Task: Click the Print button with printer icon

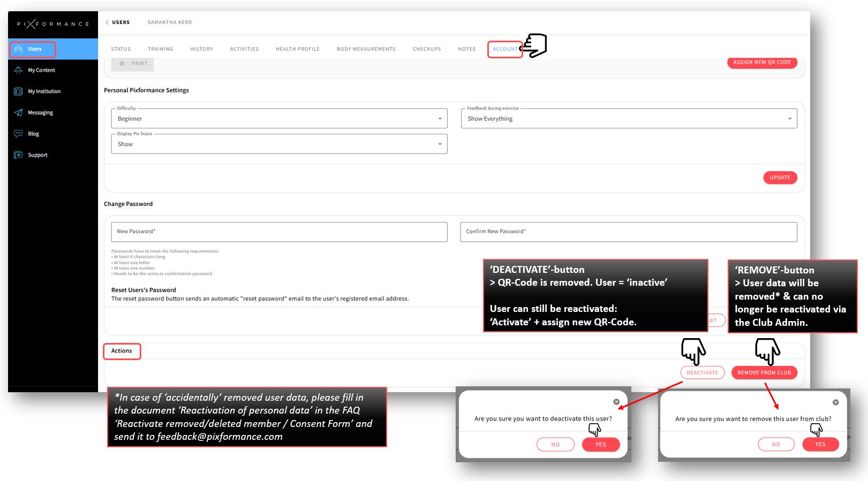Action: click(x=133, y=64)
